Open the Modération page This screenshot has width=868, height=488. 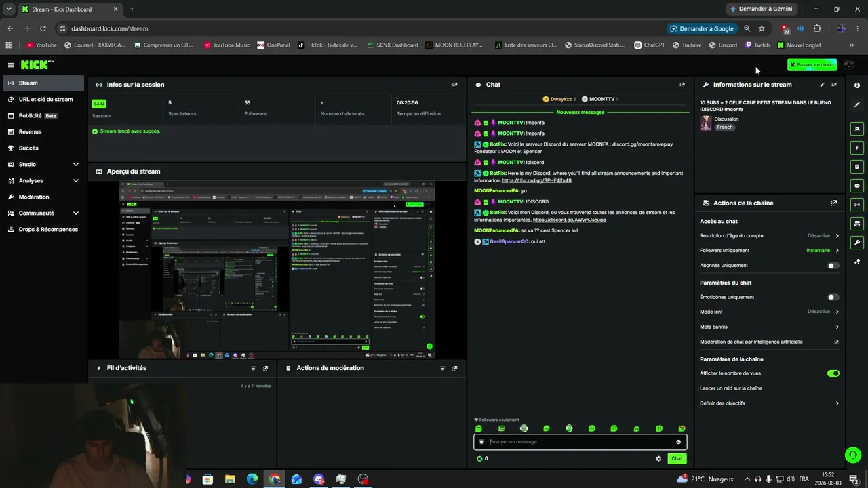[43, 197]
